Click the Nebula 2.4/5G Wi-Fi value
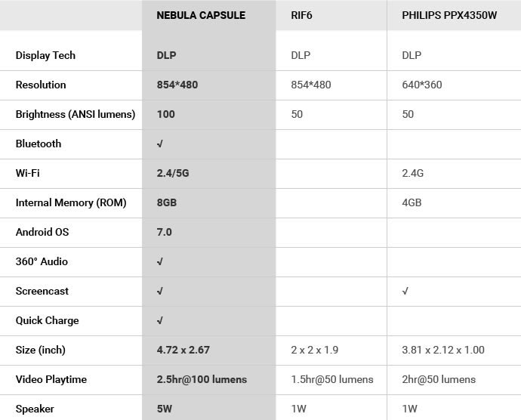The image size is (521, 420). 173,173
